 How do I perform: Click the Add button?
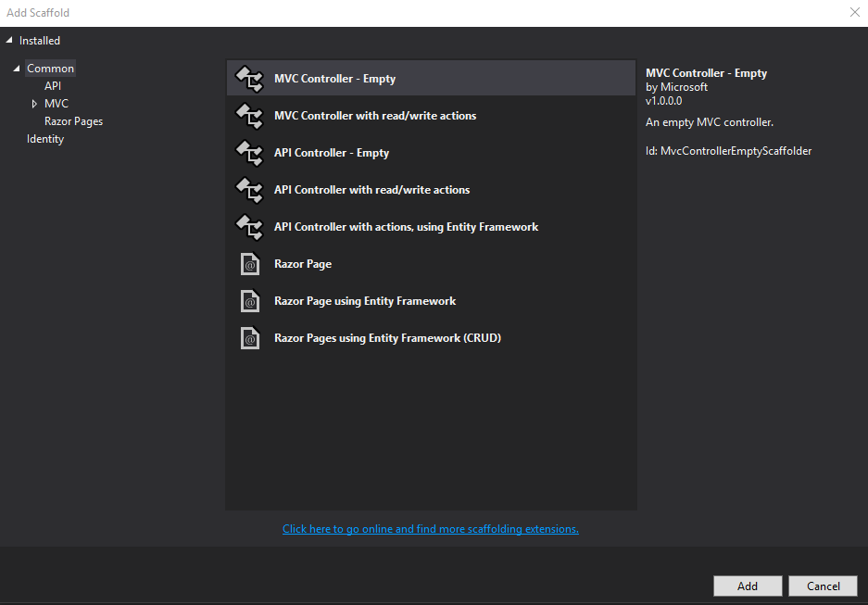click(747, 586)
